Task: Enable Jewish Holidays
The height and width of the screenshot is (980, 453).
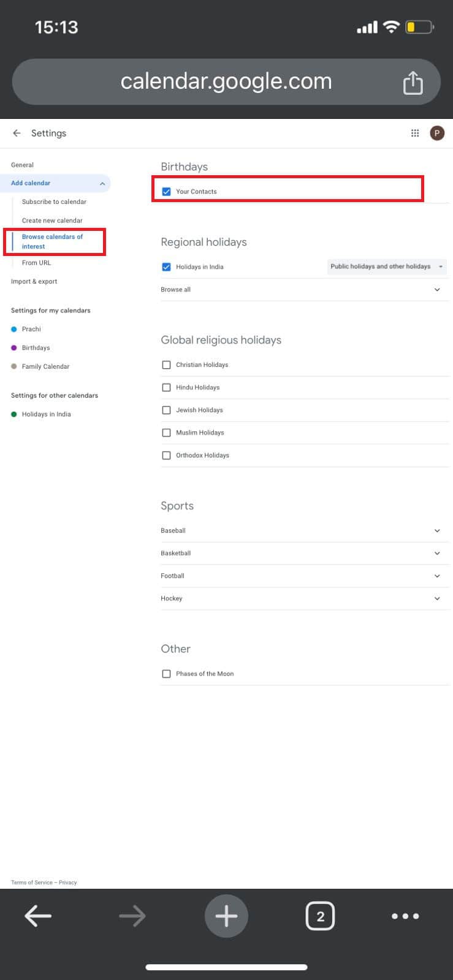Action: pos(166,410)
